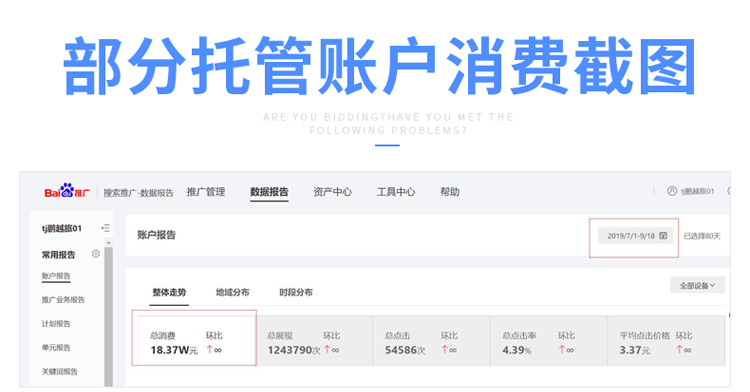Viewport: 750px width, 392px height.
Task: Click the calendar icon in date picker
Action: pyautogui.click(x=663, y=236)
